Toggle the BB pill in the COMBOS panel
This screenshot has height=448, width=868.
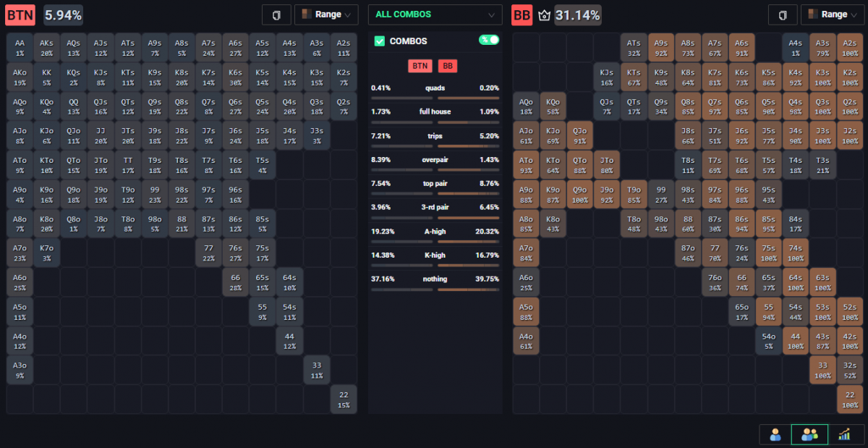[x=448, y=66]
